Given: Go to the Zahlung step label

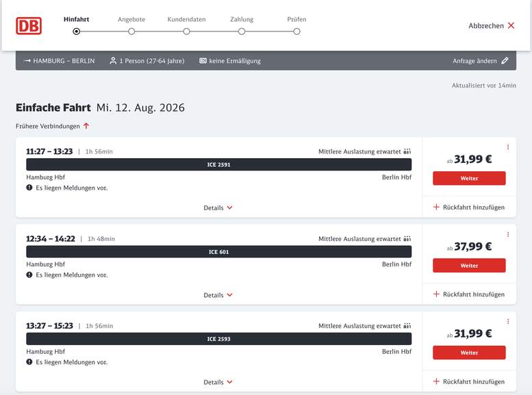Looking at the screenshot, I should pyautogui.click(x=242, y=19).
